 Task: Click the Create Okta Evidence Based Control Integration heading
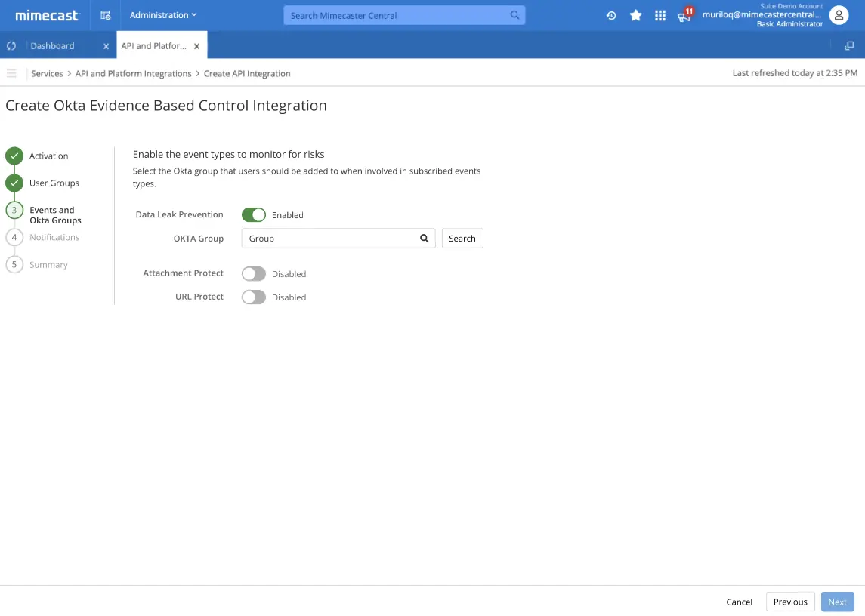(166, 106)
